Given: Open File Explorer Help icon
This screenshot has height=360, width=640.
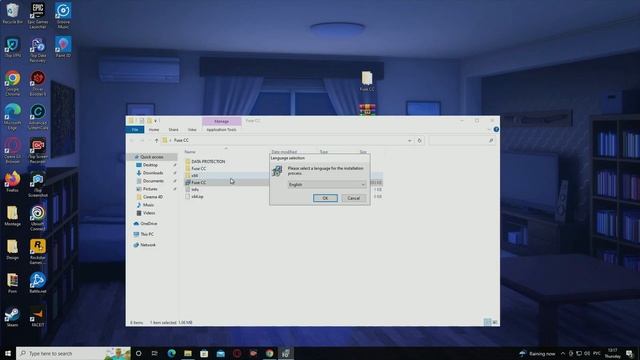Looking at the screenshot, I should (x=496, y=129).
